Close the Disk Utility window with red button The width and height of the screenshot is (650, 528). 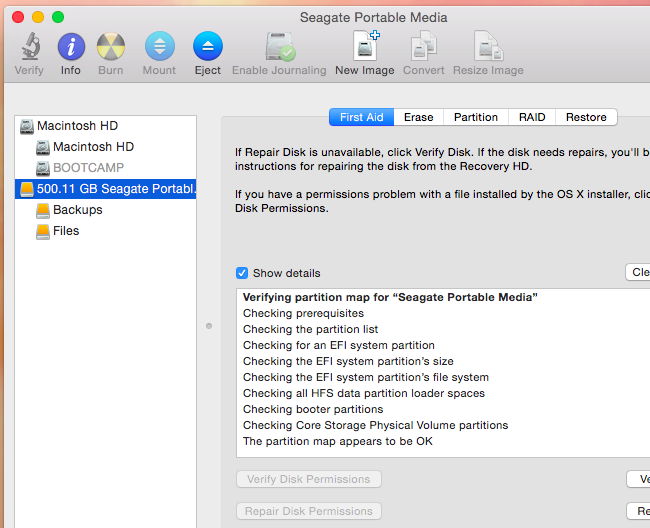18,17
